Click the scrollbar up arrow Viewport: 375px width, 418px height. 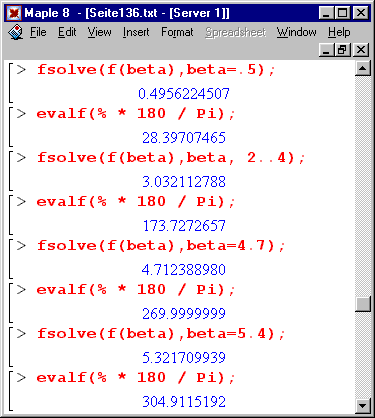pos(363,69)
